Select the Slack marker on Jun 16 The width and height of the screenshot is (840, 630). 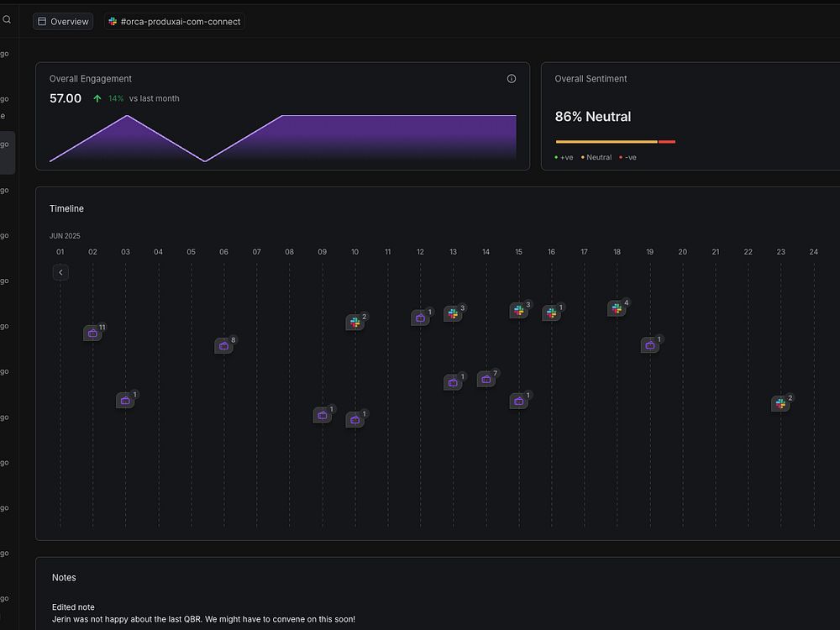pos(551,312)
